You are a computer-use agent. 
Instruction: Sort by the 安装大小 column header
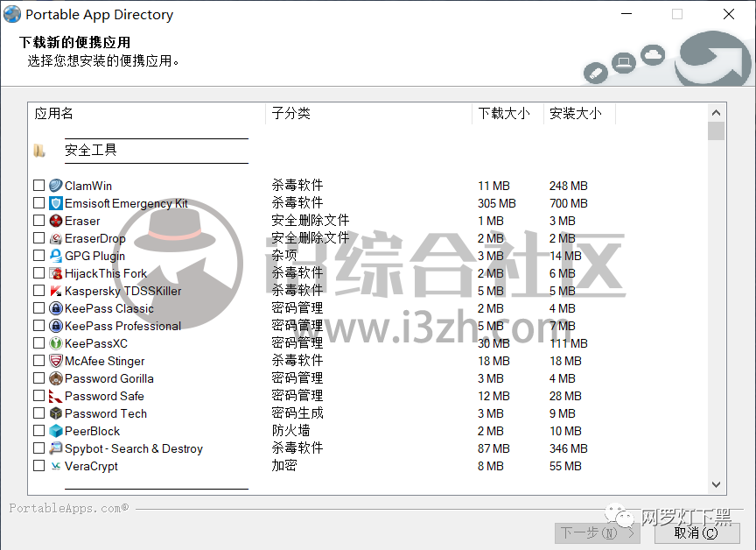(579, 114)
